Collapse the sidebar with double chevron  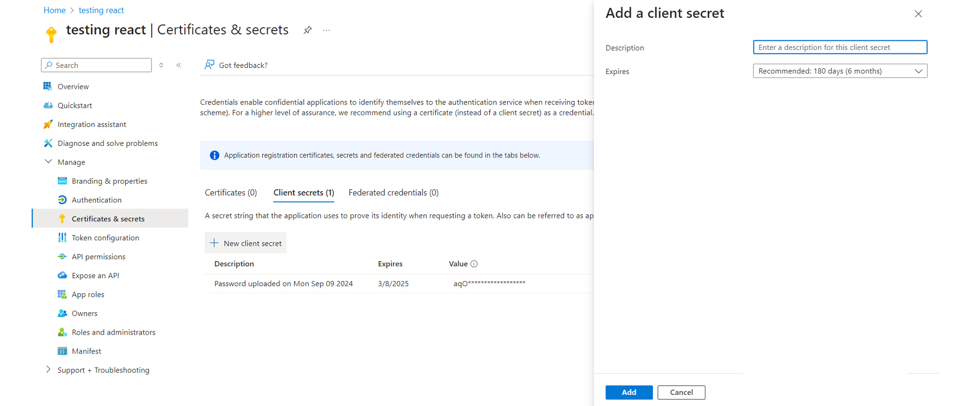click(179, 65)
